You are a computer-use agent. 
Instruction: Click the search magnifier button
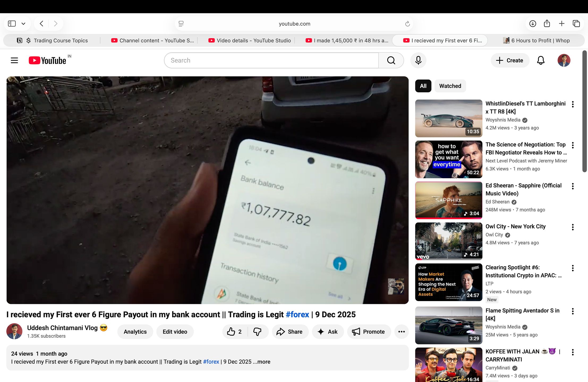click(391, 60)
